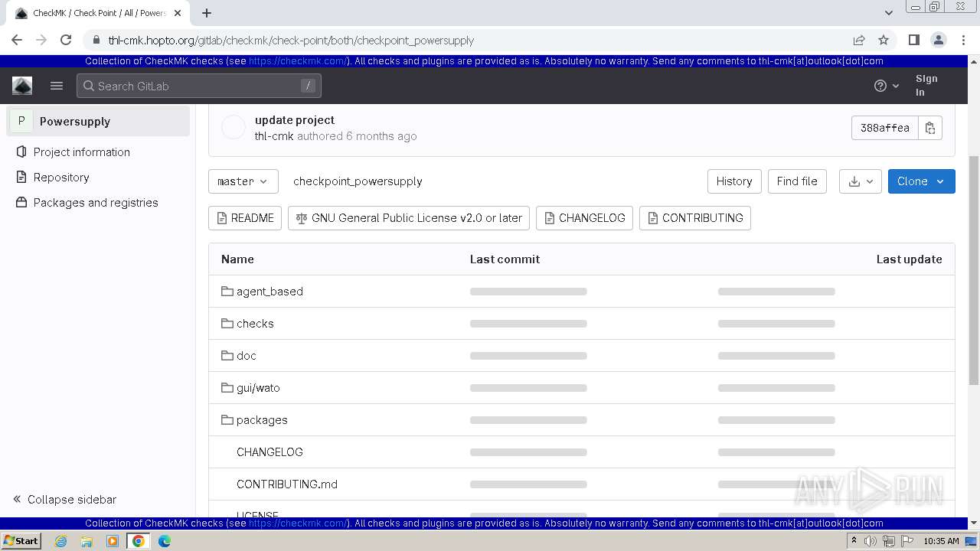This screenshot has height=551, width=980.
Task: Open the hamburger navigation menu
Action: point(57,86)
